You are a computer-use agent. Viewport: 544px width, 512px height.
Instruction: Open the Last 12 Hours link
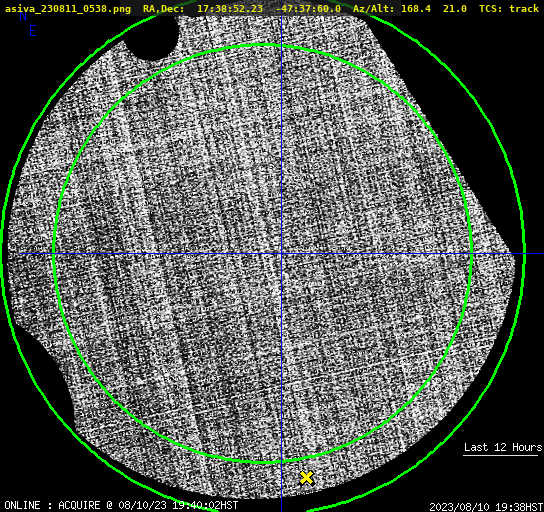pos(503,447)
